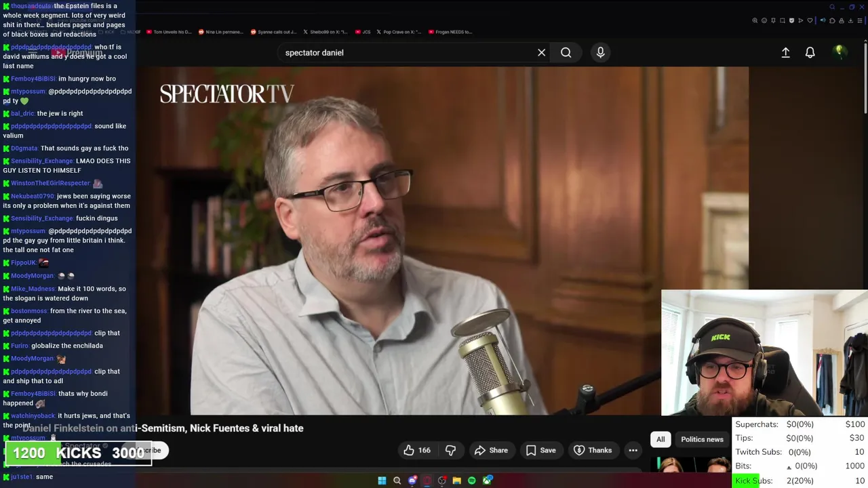
Task: Open Discord from the taskbar
Action: (412, 481)
